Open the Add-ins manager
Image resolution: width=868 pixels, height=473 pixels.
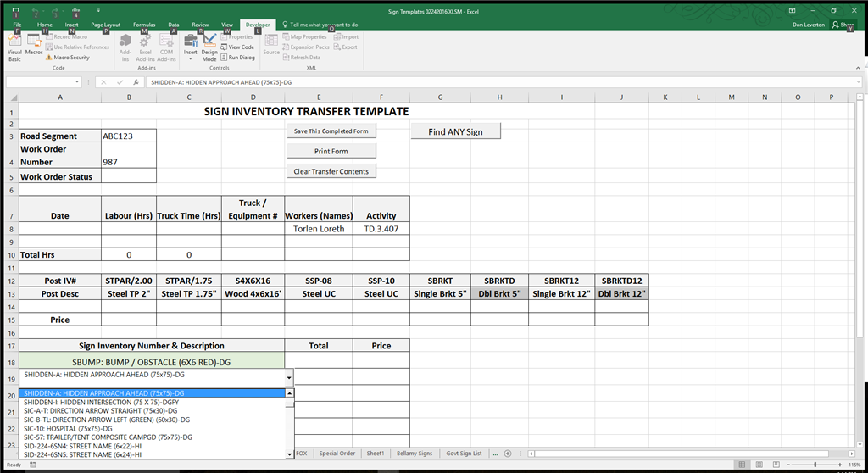pyautogui.click(x=125, y=47)
